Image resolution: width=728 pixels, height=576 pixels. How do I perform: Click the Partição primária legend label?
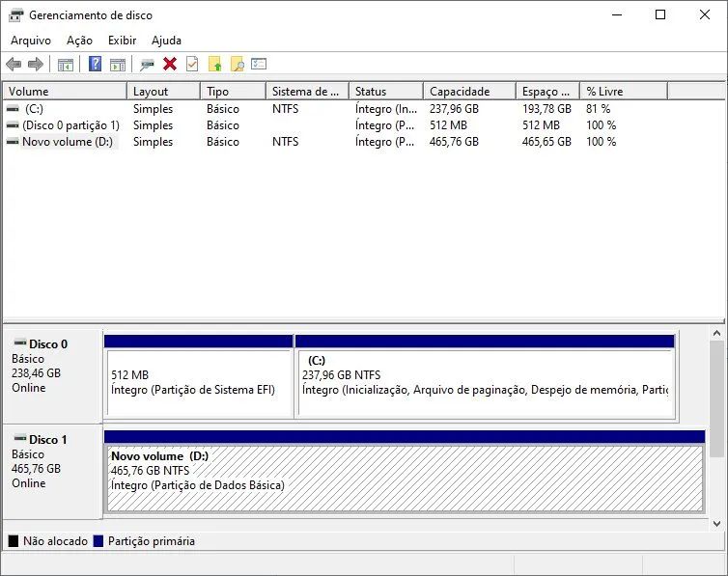[x=152, y=540]
